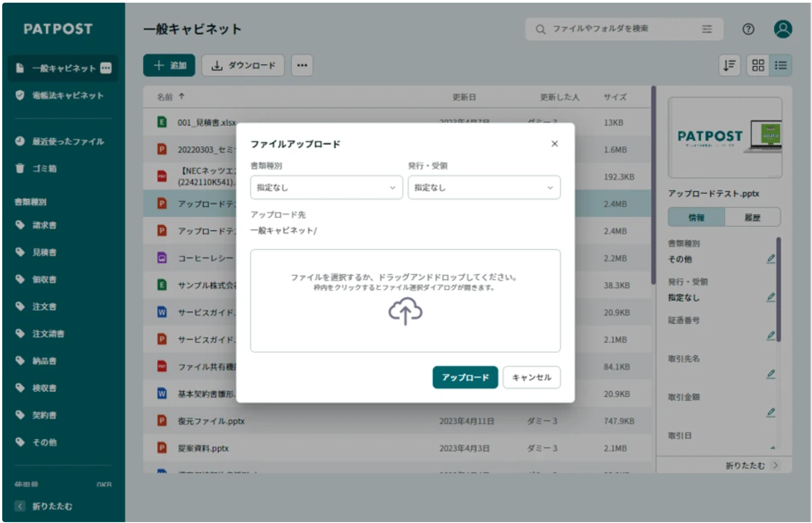Expand the 書類種別 dropdown
The width and height of the screenshot is (812, 523).
pyautogui.click(x=326, y=187)
